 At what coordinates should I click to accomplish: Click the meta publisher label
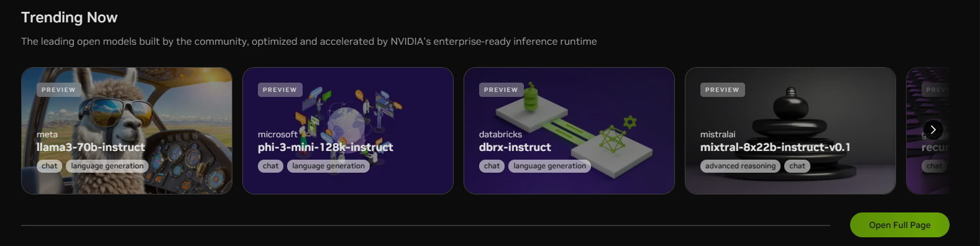(47, 134)
